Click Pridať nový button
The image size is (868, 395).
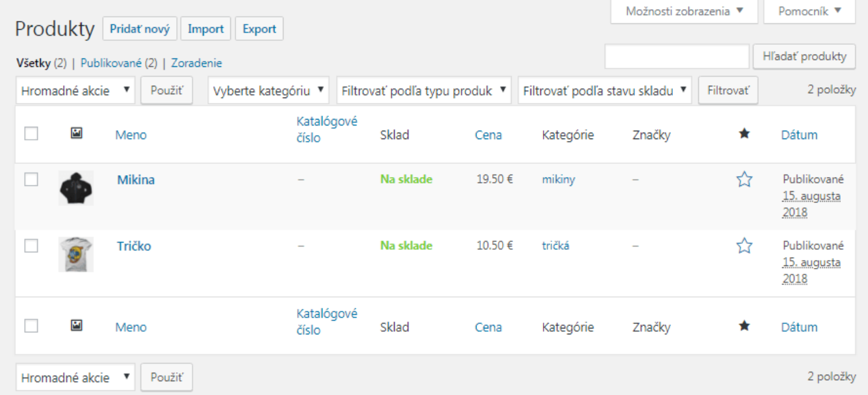tap(140, 29)
